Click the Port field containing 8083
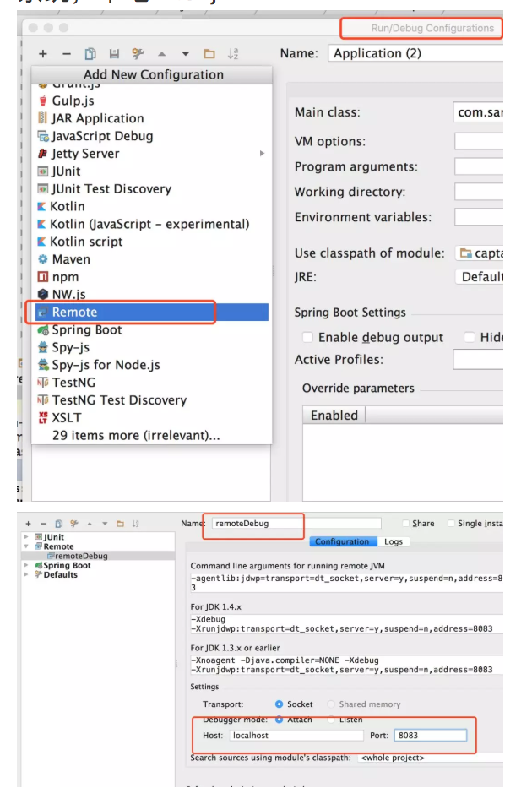The image size is (532, 799). click(x=430, y=736)
